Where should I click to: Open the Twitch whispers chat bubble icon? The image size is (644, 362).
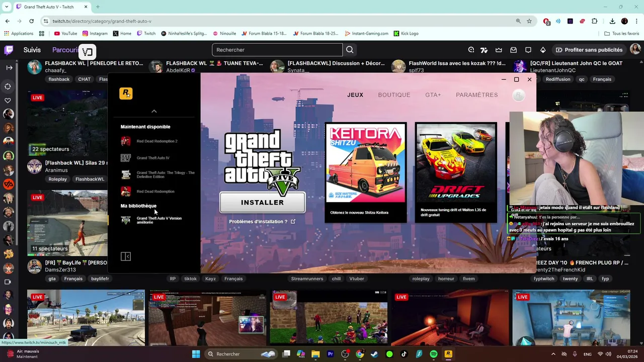click(x=528, y=50)
